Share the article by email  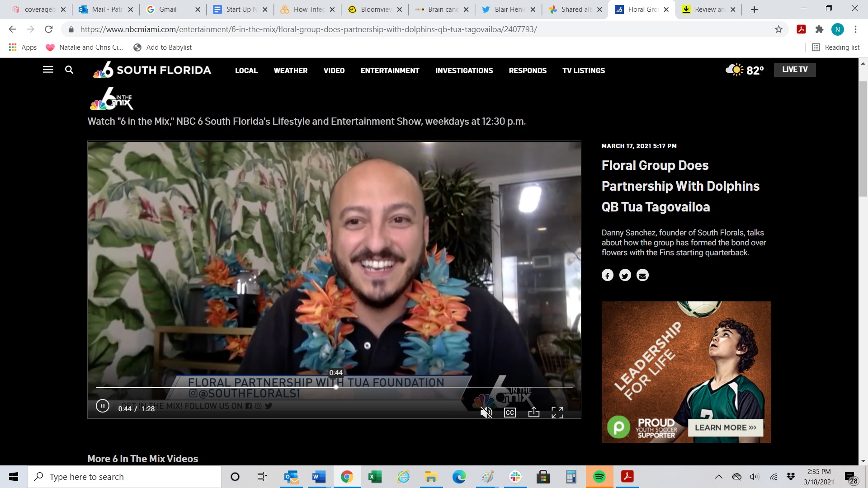pyautogui.click(x=642, y=275)
